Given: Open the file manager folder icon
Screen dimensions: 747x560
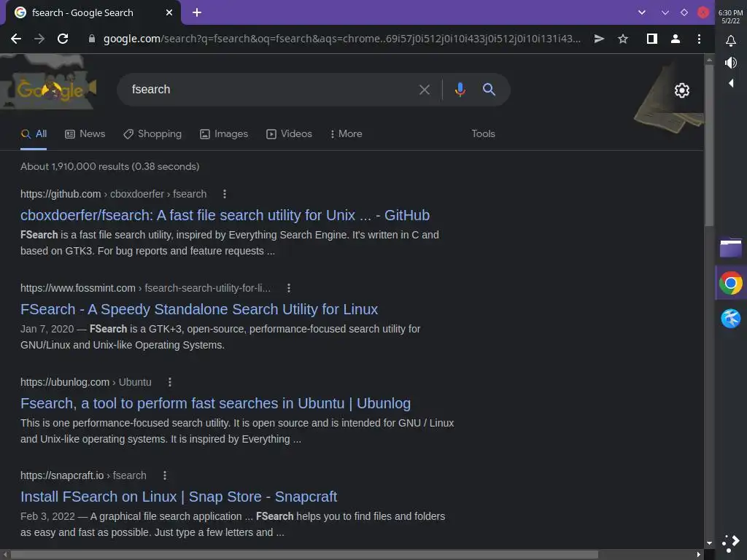Looking at the screenshot, I should (731, 248).
